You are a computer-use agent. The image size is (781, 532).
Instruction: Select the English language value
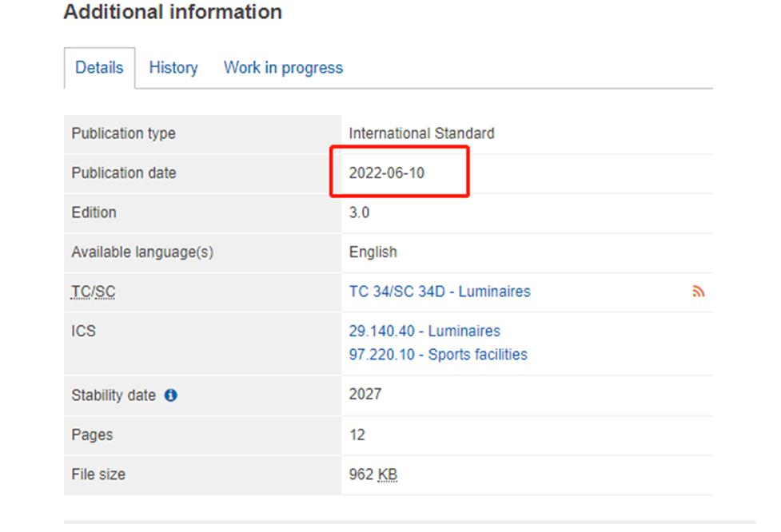(373, 252)
